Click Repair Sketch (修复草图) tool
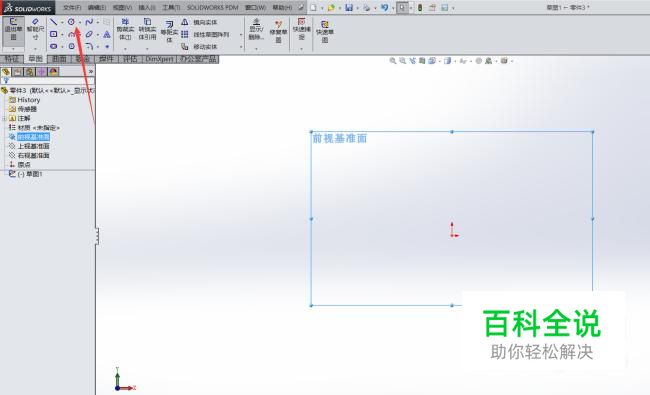This screenshot has width=650, height=395. [x=278, y=32]
